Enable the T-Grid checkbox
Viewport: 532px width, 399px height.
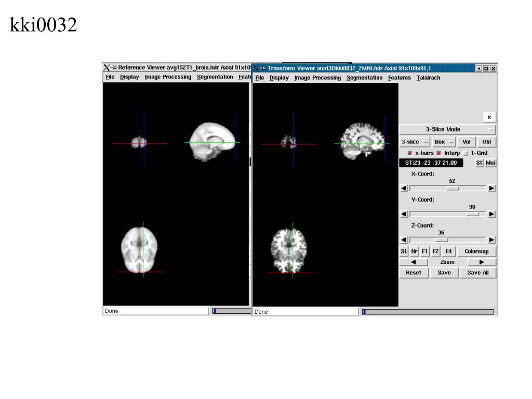tap(465, 153)
